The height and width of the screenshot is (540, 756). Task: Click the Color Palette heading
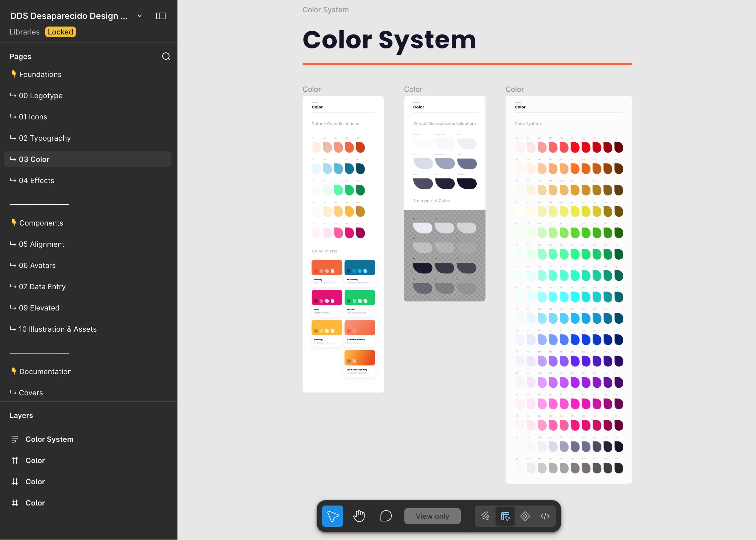coord(324,251)
